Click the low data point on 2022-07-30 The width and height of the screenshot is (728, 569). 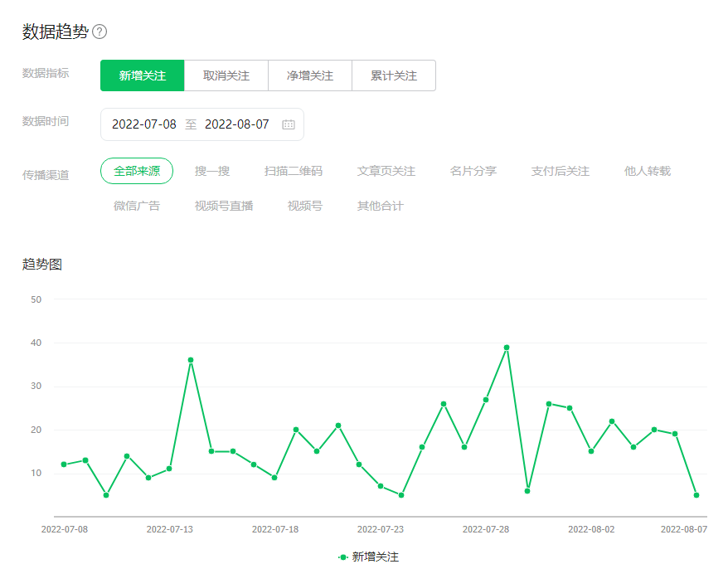coord(527,491)
